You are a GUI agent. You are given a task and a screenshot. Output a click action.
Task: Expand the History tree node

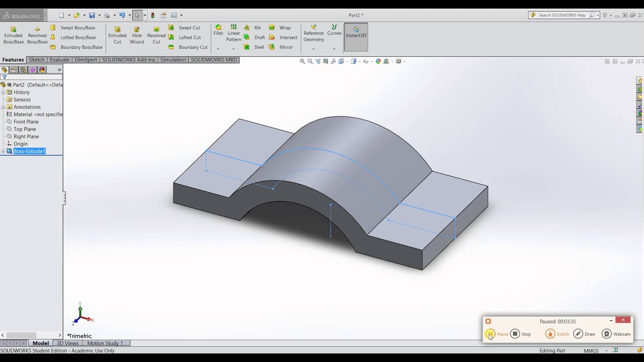pyautogui.click(x=3, y=92)
